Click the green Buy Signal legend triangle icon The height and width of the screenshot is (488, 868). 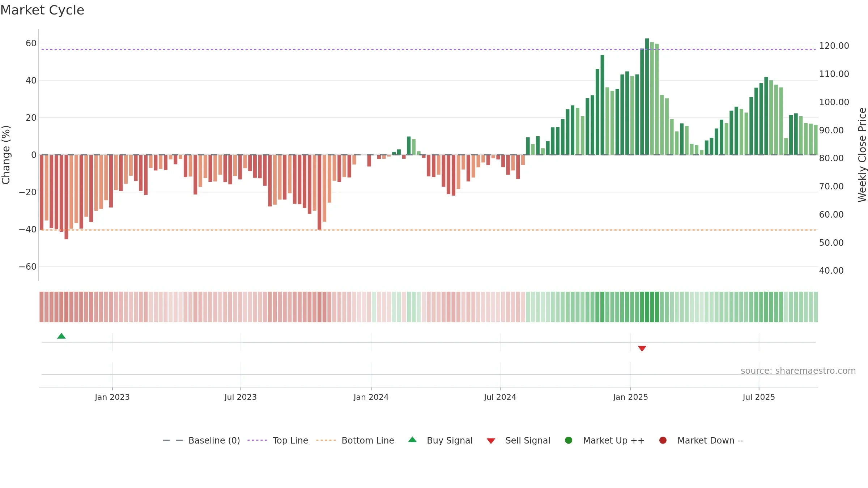point(412,440)
